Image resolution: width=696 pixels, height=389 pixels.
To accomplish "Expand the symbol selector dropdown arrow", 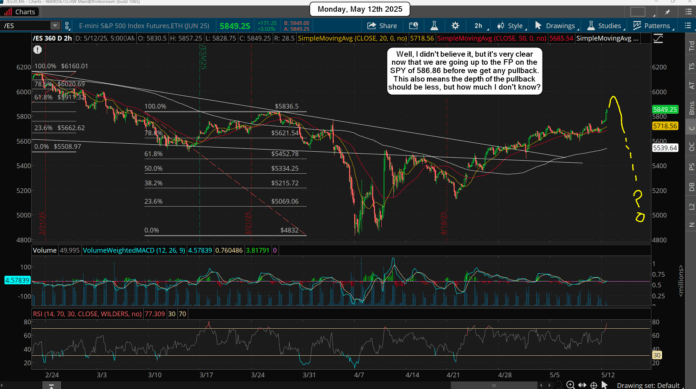I will point(55,26).
